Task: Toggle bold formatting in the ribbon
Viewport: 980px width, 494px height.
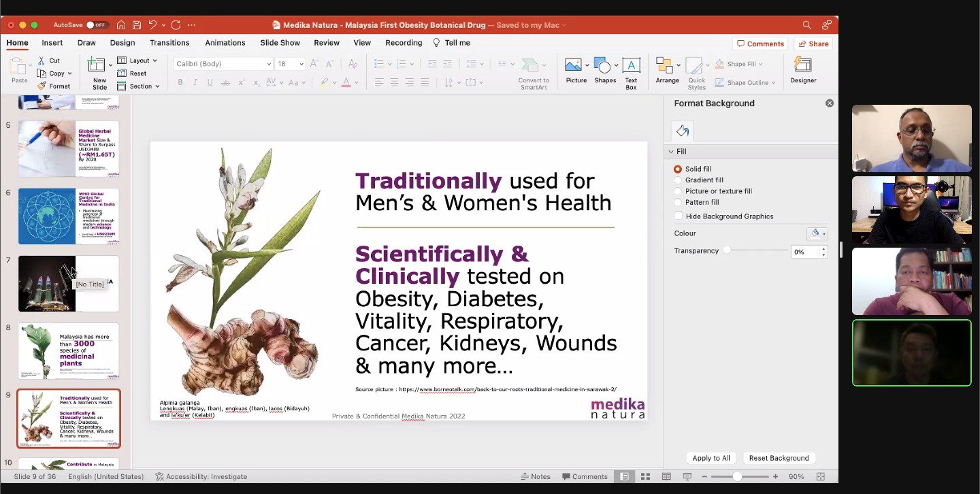Action: tap(180, 82)
